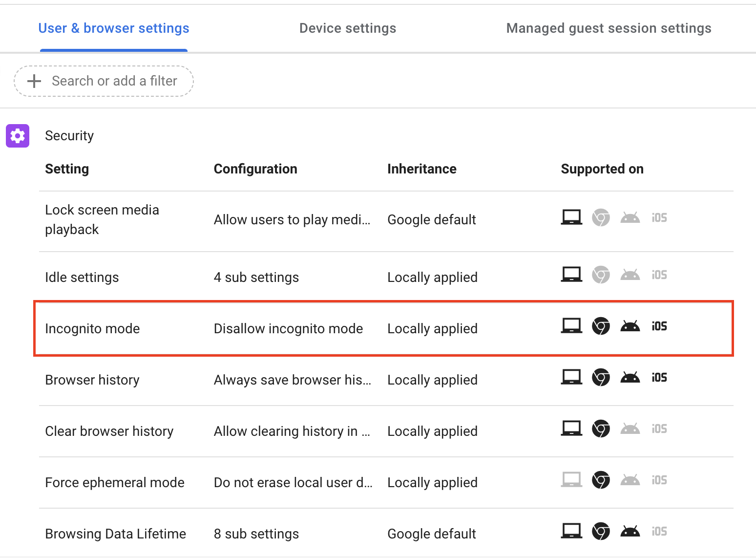Expand the 8 sub settings under Browsing Data Lifetime
The image size is (756, 558).
(256, 534)
